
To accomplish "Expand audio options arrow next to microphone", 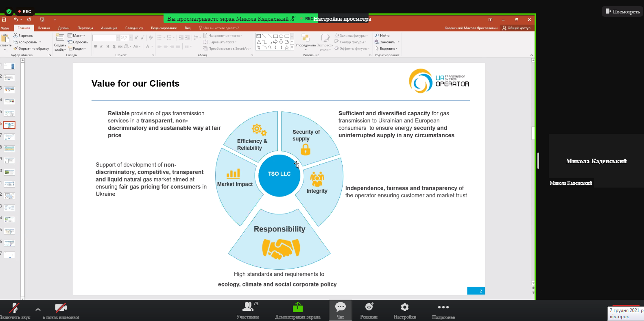I will click(38, 310).
